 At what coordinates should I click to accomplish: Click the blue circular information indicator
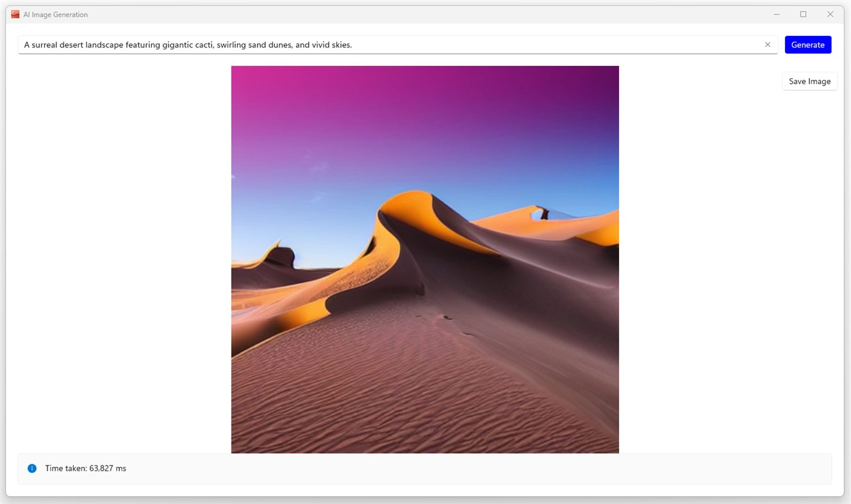31,467
